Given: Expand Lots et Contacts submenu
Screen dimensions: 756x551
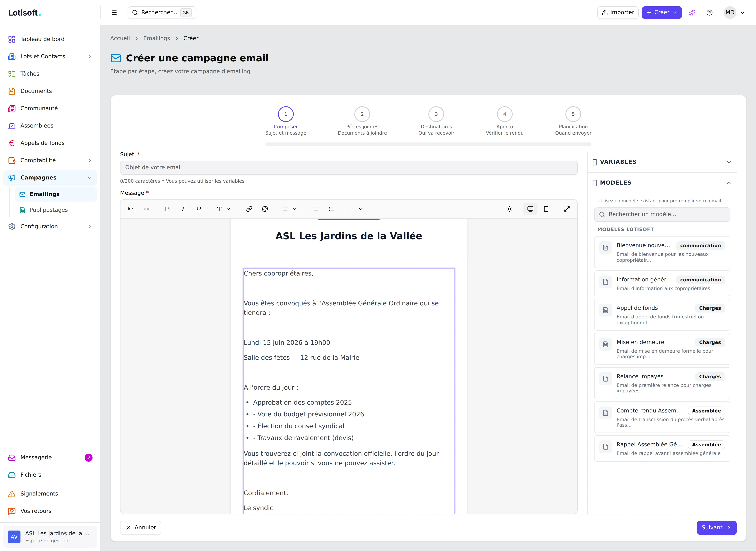Looking at the screenshot, I should [x=50, y=56].
